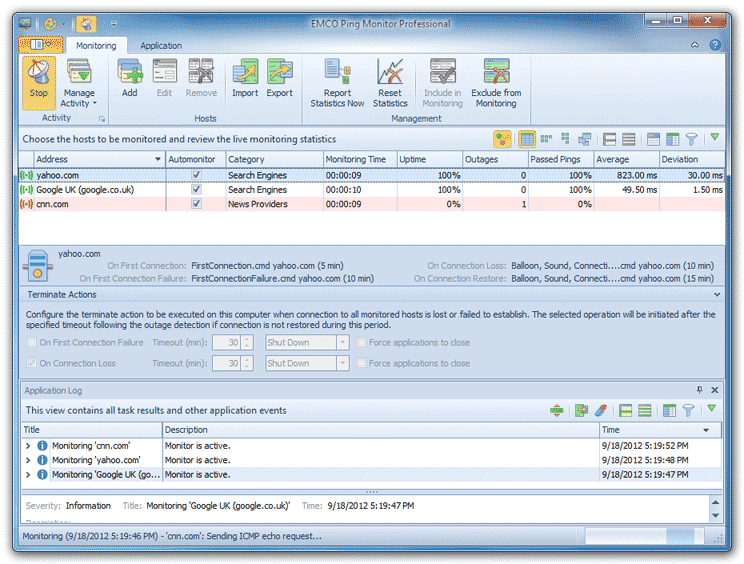Toggle Force applications to close for first connection failure
744x564 pixels.
361,342
